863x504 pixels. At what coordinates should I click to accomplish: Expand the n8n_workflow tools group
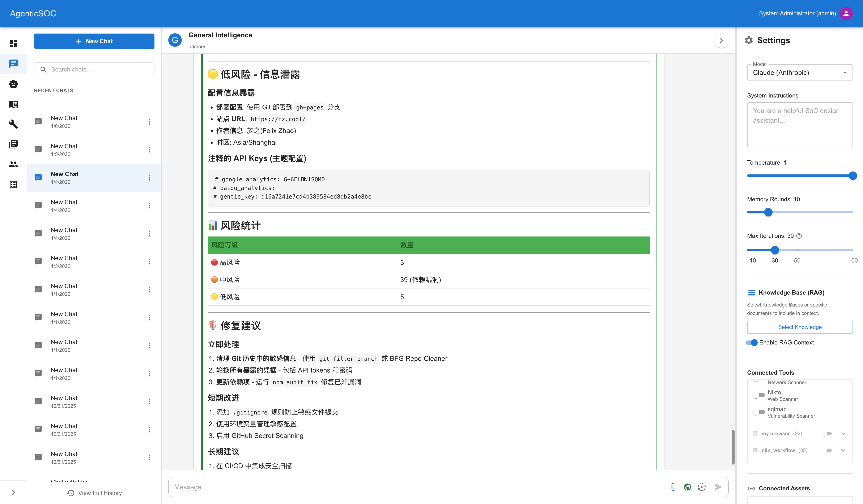point(843,450)
